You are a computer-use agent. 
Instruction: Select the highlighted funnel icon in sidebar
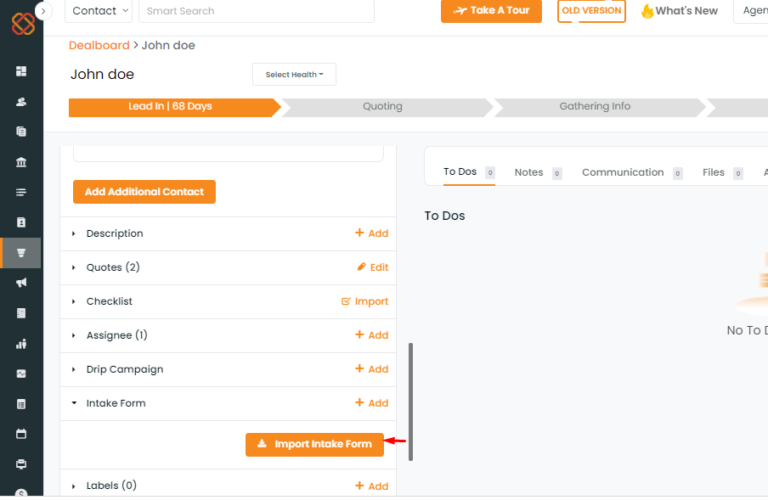click(21, 253)
